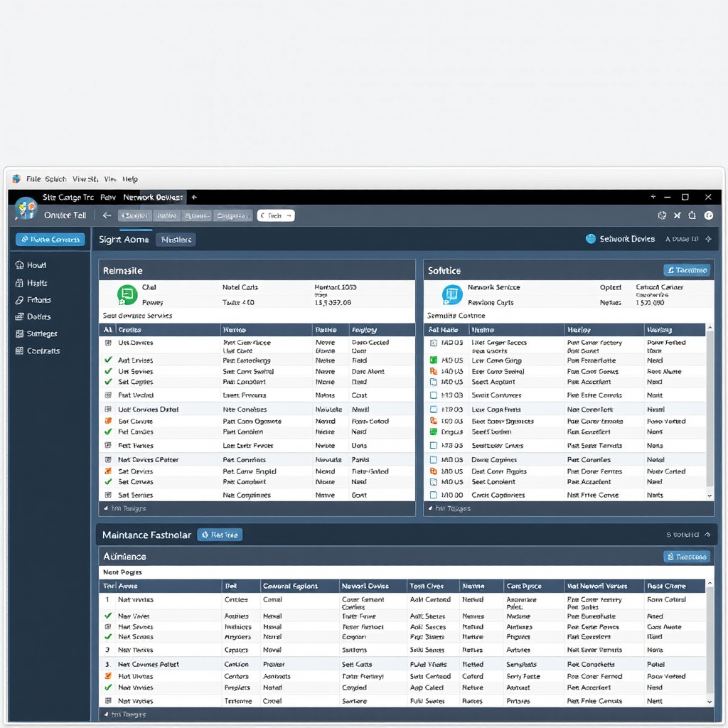Open the Hsalts sidebar icon
Screen dimensions: 728x728
click(x=19, y=283)
